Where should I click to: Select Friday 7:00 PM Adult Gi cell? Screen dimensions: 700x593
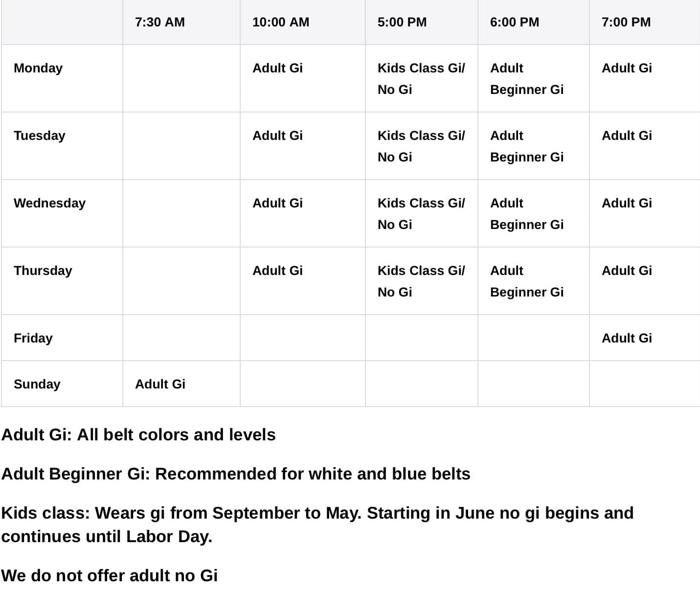pyautogui.click(x=645, y=338)
